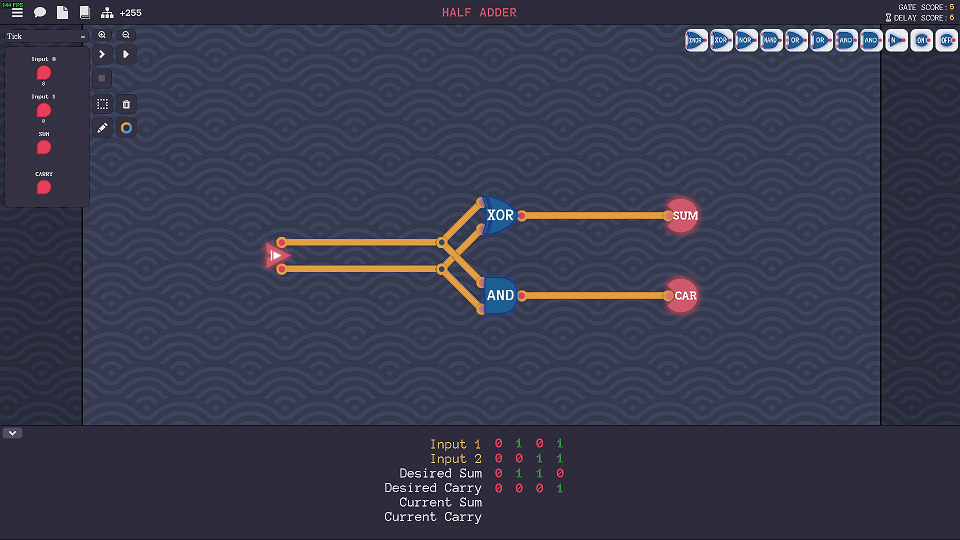Open the wire color ring picker
This screenshot has height=540, width=960.
pos(126,128)
